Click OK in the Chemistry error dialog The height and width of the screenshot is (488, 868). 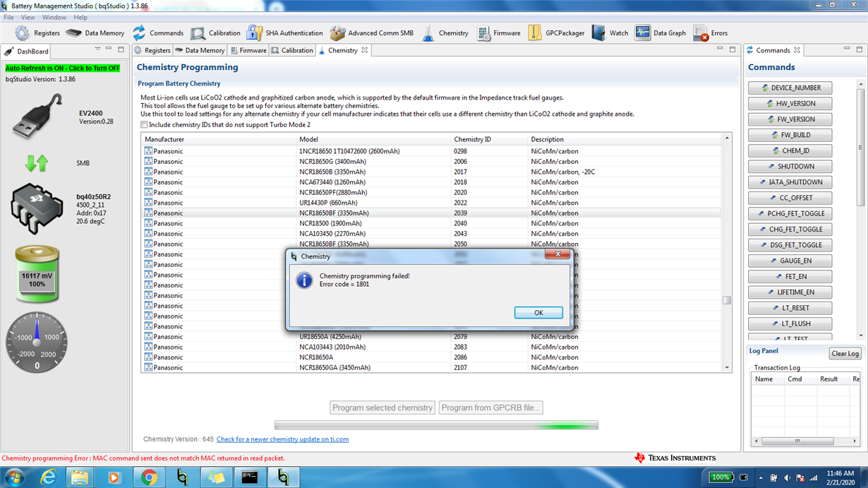(538, 313)
